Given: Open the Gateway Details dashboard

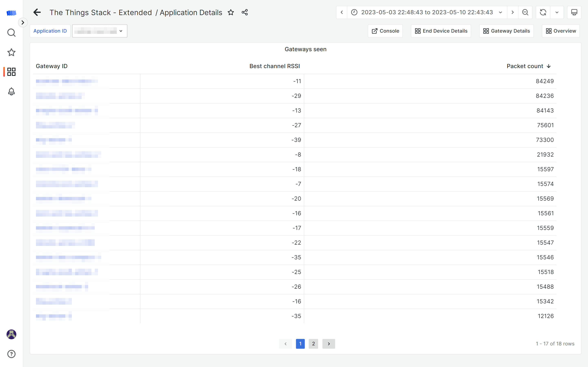Looking at the screenshot, I should point(506,31).
